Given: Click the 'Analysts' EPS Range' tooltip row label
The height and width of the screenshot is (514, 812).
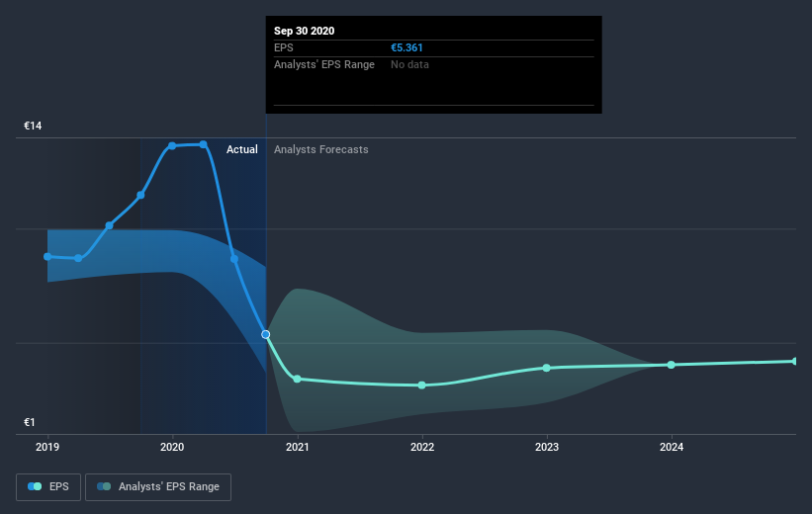Looking at the screenshot, I should [324, 64].
